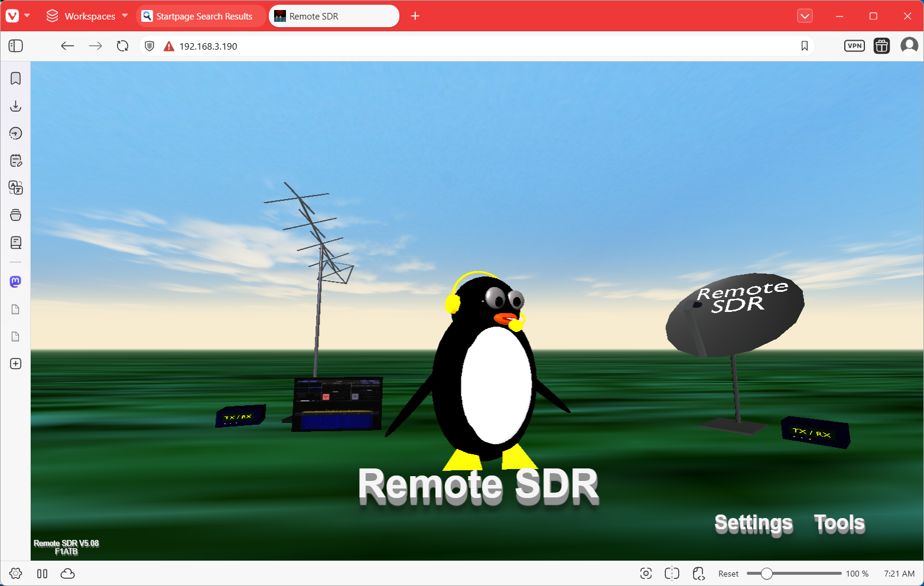Click the Remote SDR V5.08 version text
This screenshot has width=924, height=586.
point(66,543)
